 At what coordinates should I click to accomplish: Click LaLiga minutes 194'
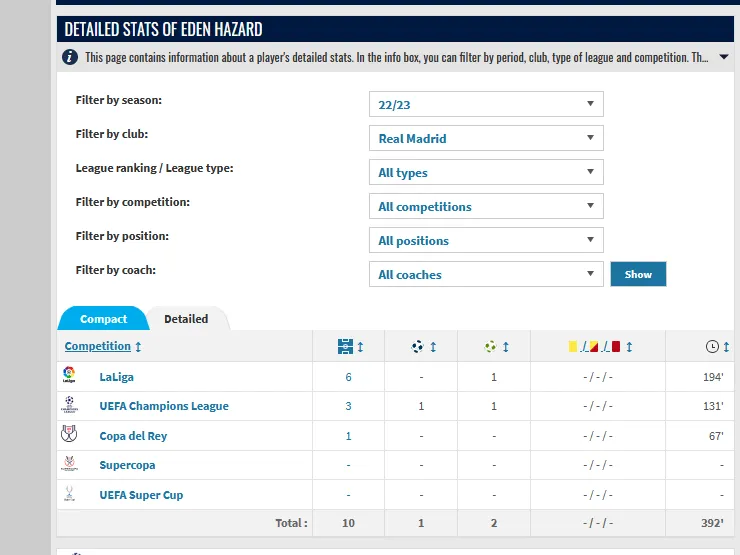[713, 377]
